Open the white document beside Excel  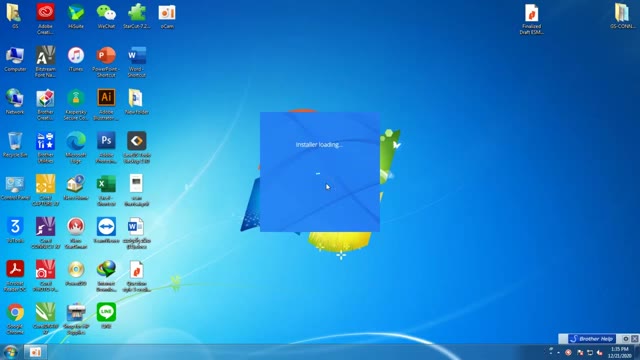[x=137, y=190]
